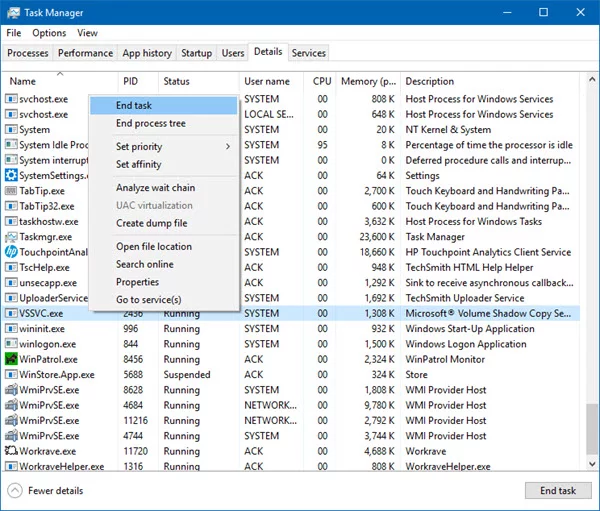The image size is (600, 511).
Task: Select the Workrave.exe sheep icon
Action: [x=11, y=451]
